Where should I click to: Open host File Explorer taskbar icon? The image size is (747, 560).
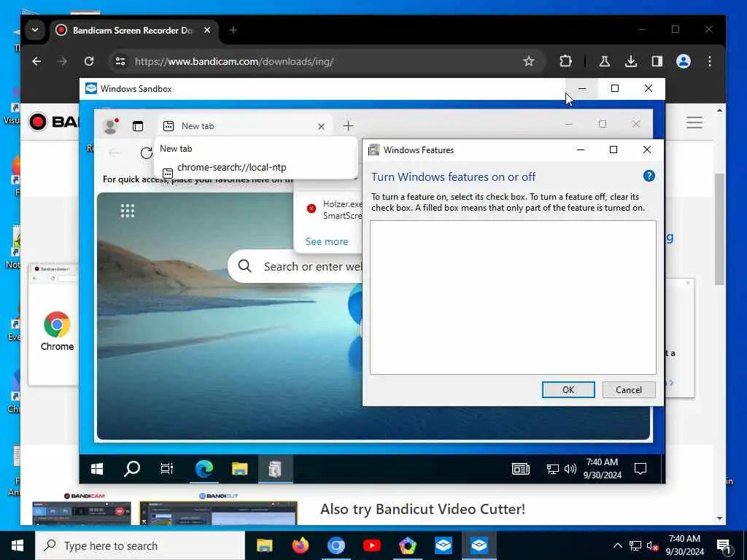tap(264, 545)
